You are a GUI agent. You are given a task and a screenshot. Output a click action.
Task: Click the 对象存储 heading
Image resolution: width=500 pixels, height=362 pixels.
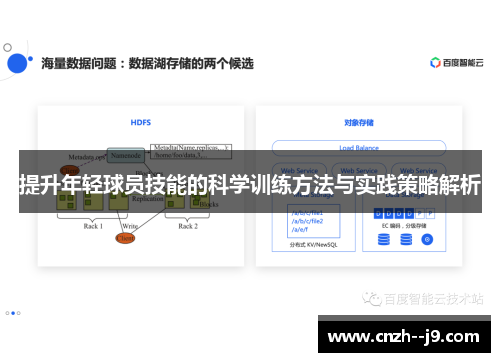point(359,123)
